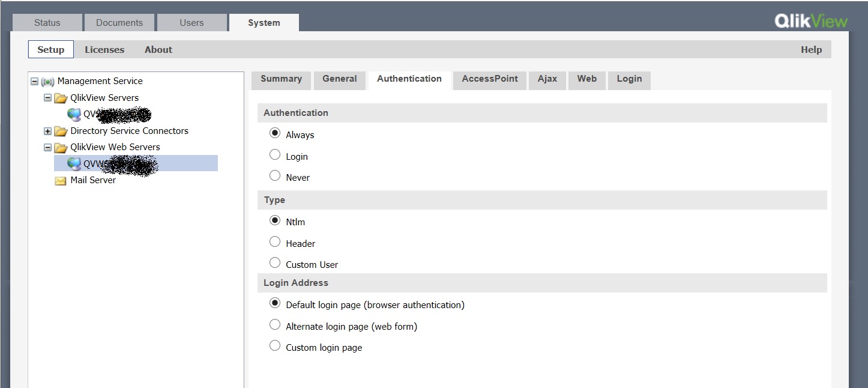Viewport: 868px width, 388px height.
Task: Select the Never authentication option
Action: [x=275, y=176]
